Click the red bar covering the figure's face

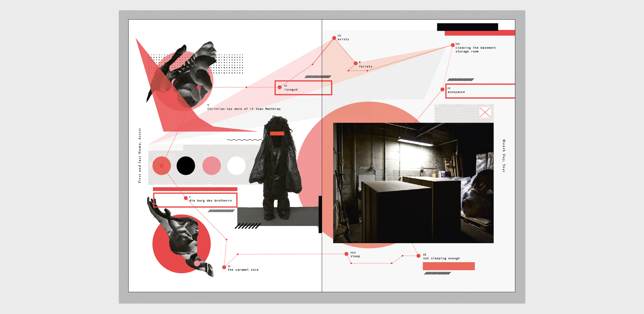click(277, 133)
